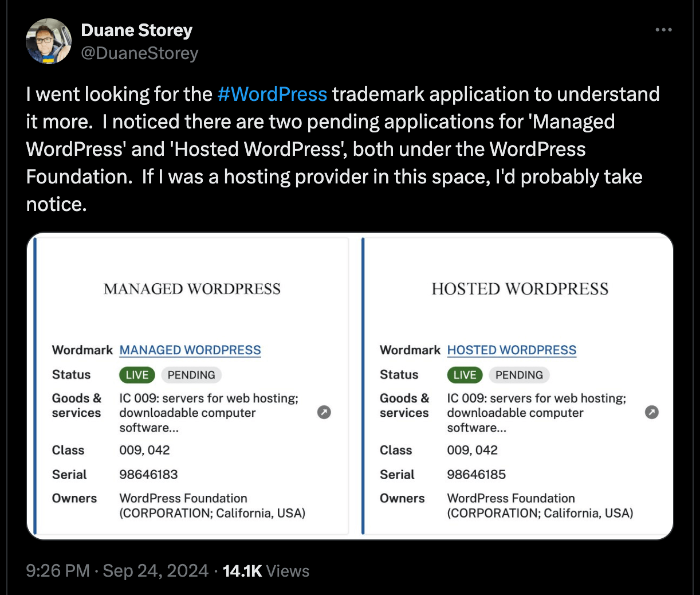
Task: Open the HOSTED WORDPRESS wordmark link
Action: click(512, 350)
